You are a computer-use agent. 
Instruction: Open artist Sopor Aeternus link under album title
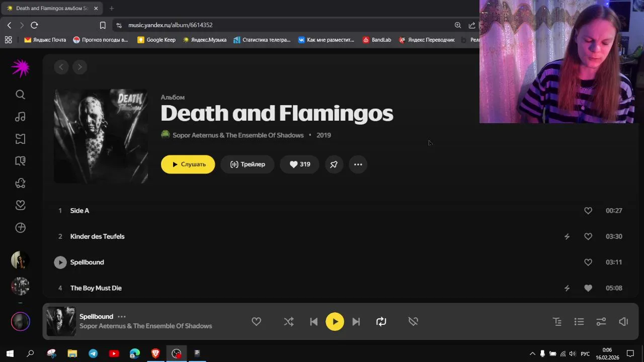(x=238, y=135)
